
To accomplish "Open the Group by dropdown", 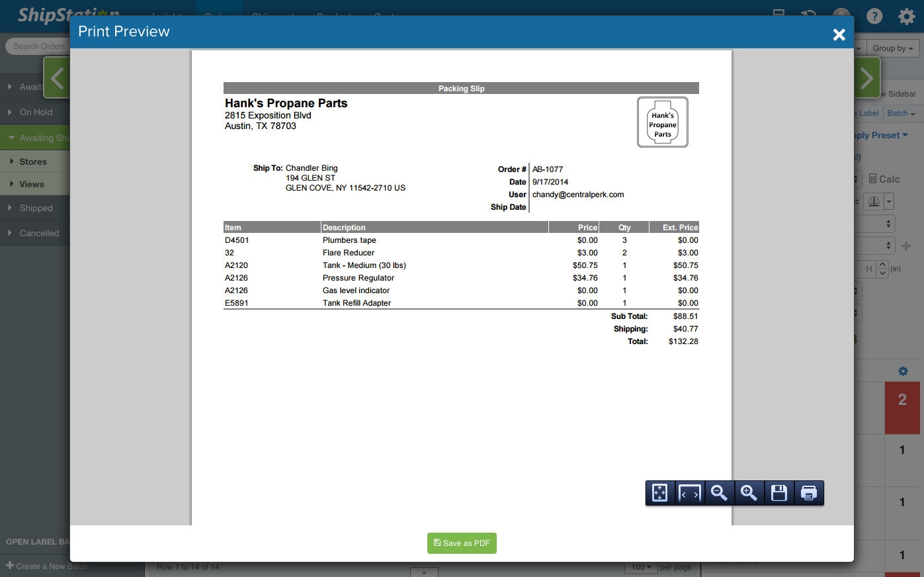I will [892, 48].
